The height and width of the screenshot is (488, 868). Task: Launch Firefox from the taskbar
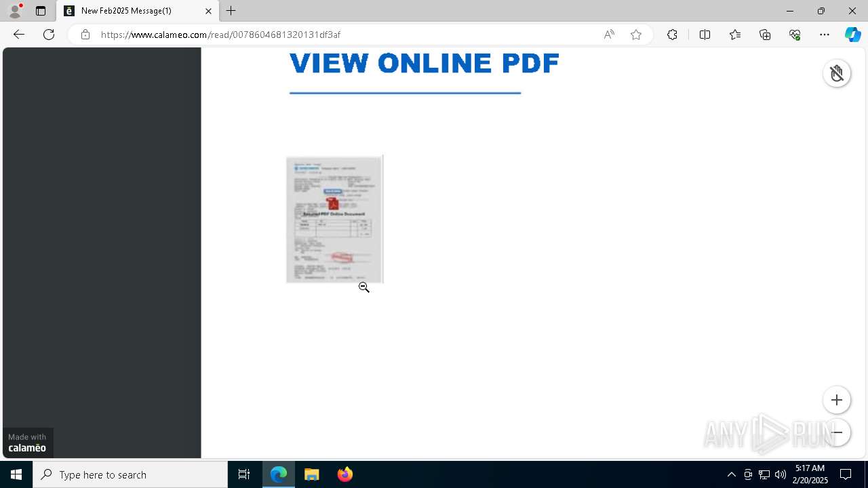[345, 474]
